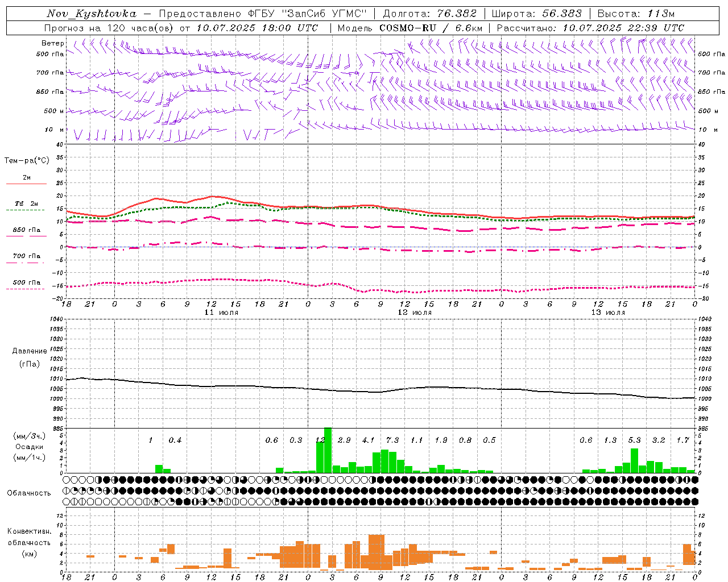Click the 0.4 precipitation total
The width and height of the screenshot is (728, 582).
[175, 440]
